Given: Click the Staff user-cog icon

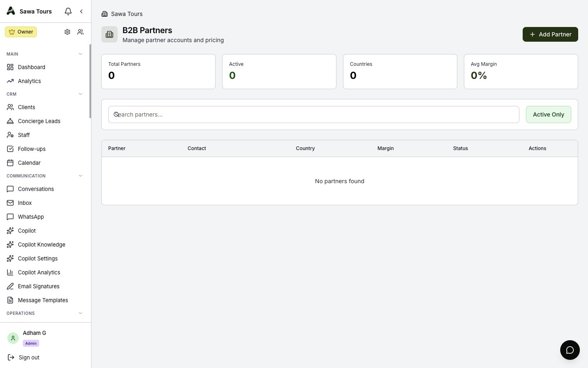Looking at the screenshot, I should pyautogui.click(x=10, y=135).
